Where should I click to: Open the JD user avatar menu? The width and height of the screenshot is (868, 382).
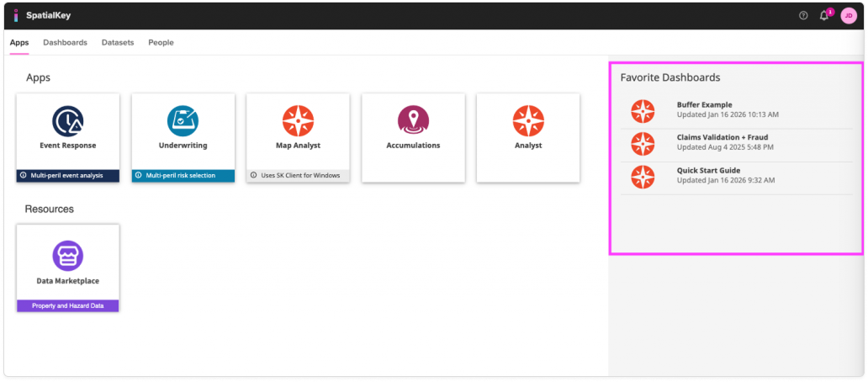pos(848,15)
